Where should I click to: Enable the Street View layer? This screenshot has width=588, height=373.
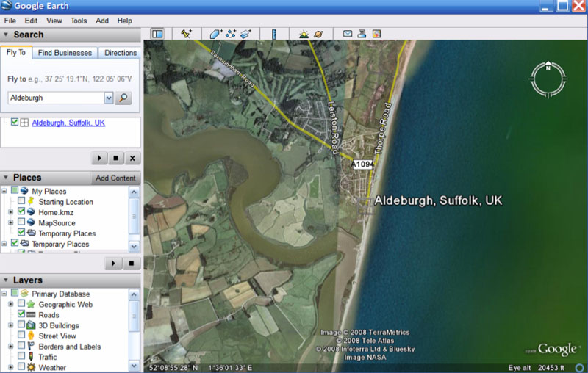pos(21,335)
